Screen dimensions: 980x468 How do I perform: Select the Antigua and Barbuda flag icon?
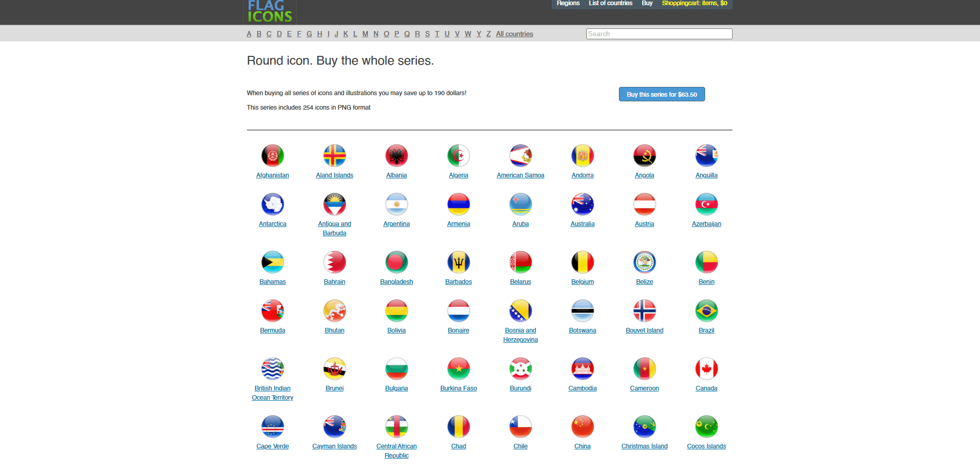tap(335, 204)
